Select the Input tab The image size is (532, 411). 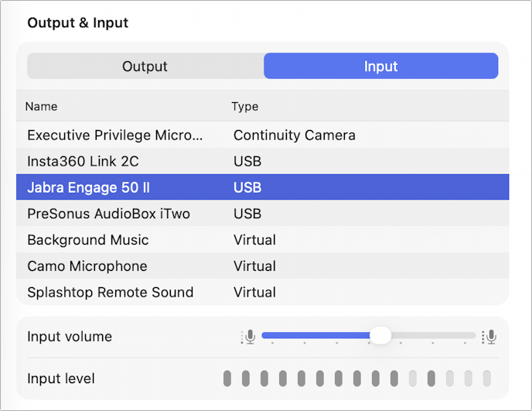coord(380,67)
